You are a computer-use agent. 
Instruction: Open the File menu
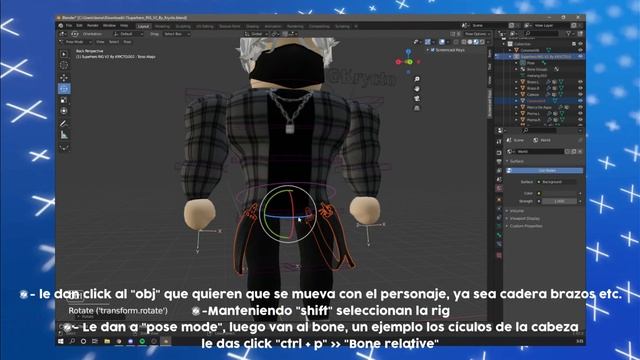tap(69, 26)
